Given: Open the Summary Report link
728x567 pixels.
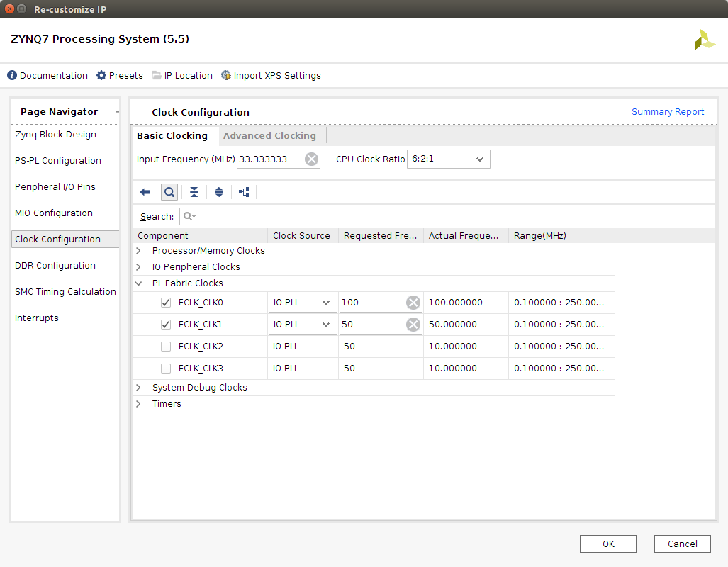Looking at the screenshot, I should point(668,112).
